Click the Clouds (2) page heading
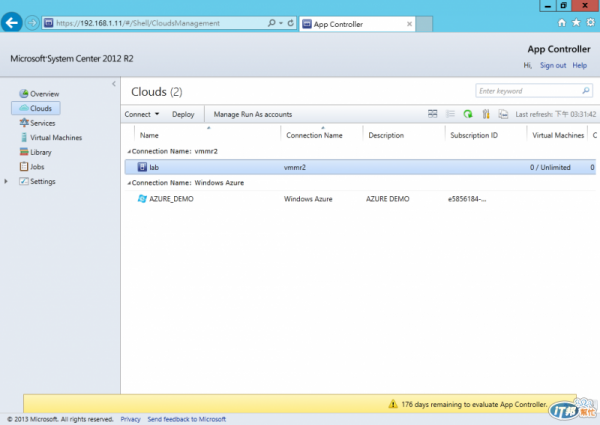This screenshot has width=600, height=425. point(157,92)
